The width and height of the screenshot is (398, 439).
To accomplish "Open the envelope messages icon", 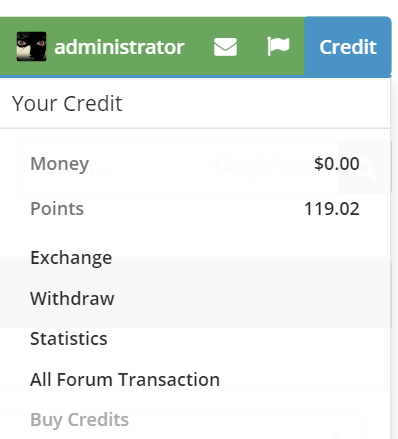I will 225,47.
